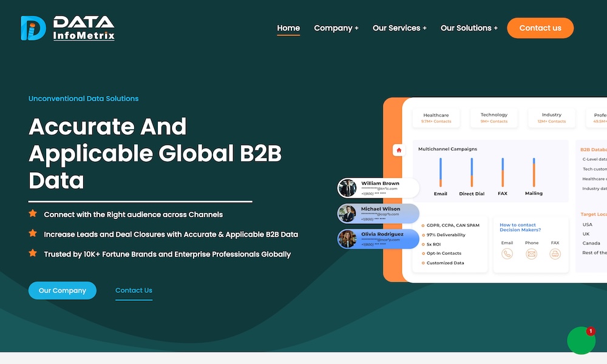Select the Healthcare contacts card
The height and width of the screenshot is (364, 607).
[x=436, y=118]
